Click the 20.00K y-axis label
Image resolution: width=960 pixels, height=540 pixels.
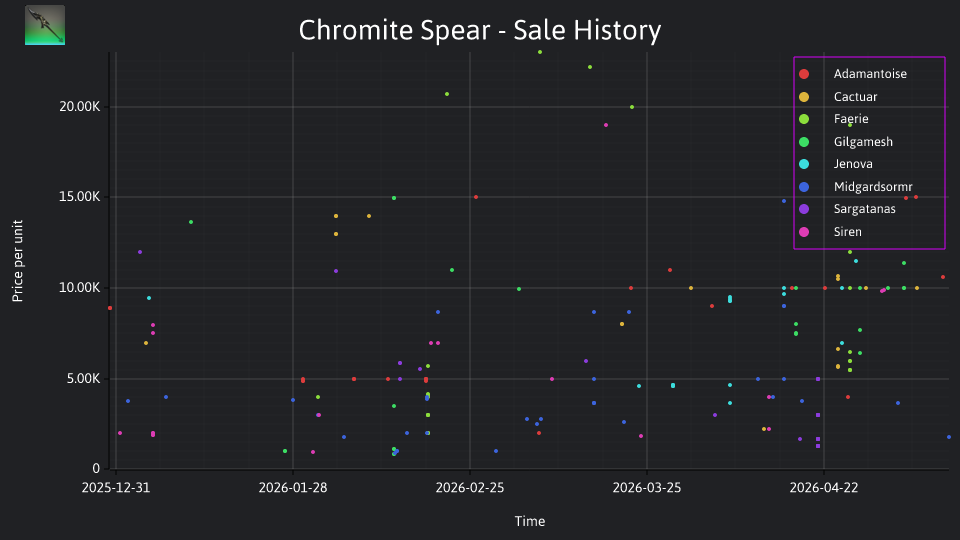(80, 107)
